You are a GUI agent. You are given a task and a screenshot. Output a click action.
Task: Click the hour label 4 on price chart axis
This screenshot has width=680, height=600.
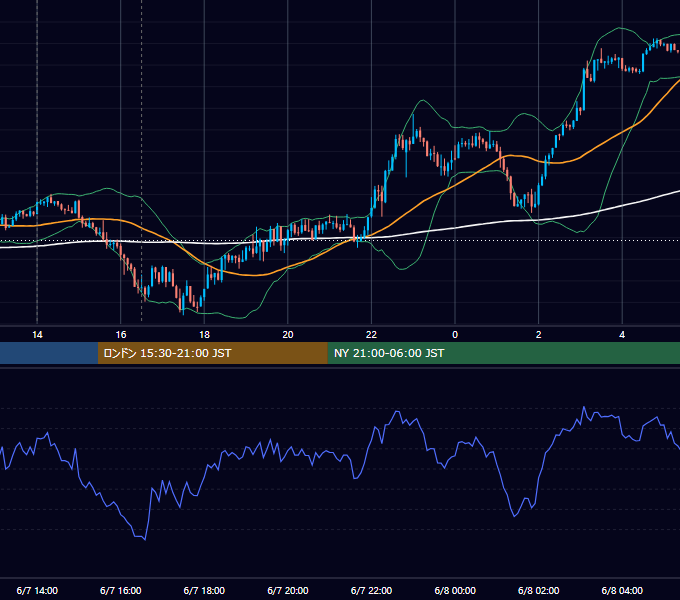(x=622, y=335)
